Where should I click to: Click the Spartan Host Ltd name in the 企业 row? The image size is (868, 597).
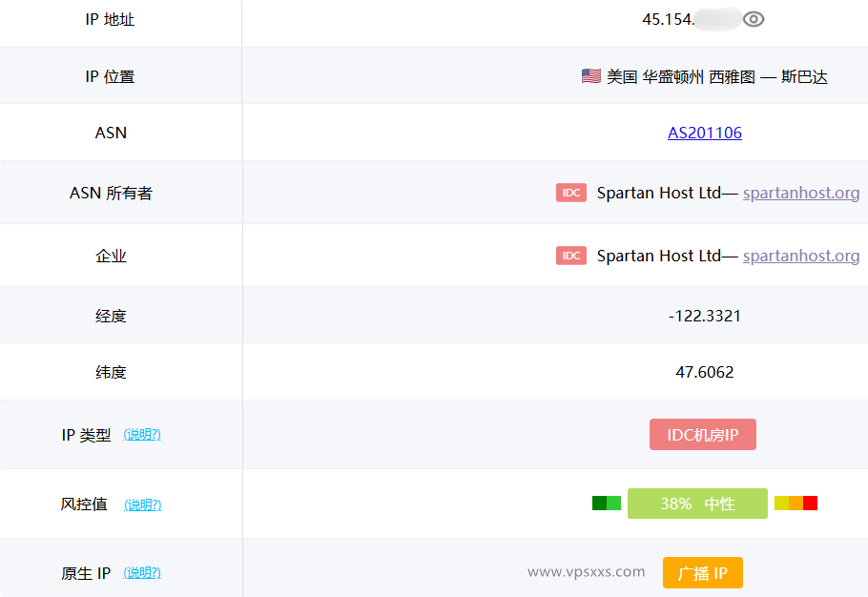pyautogui.click(x=658, y=256)
